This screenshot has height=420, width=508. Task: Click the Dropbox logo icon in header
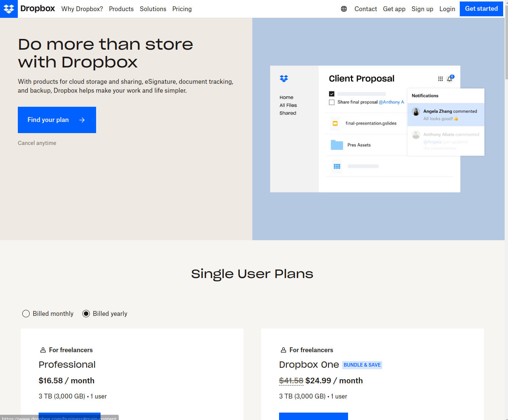point(9,9)
